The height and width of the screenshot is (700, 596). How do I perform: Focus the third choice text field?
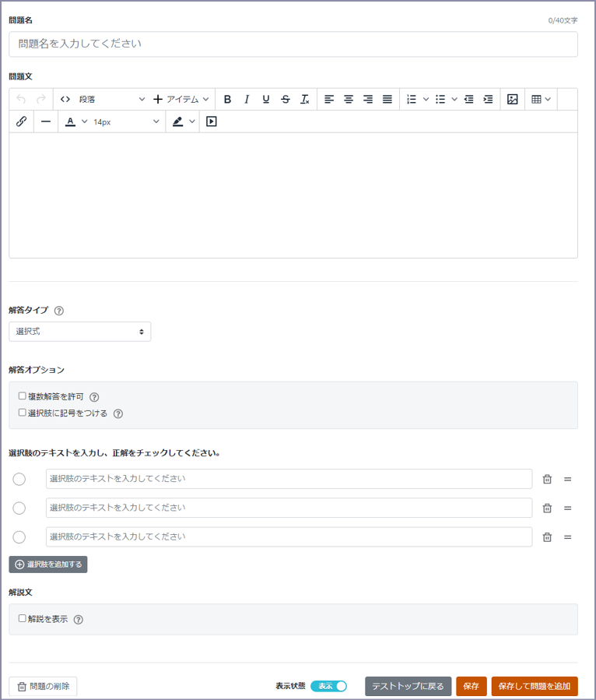(x=289, y=537)
